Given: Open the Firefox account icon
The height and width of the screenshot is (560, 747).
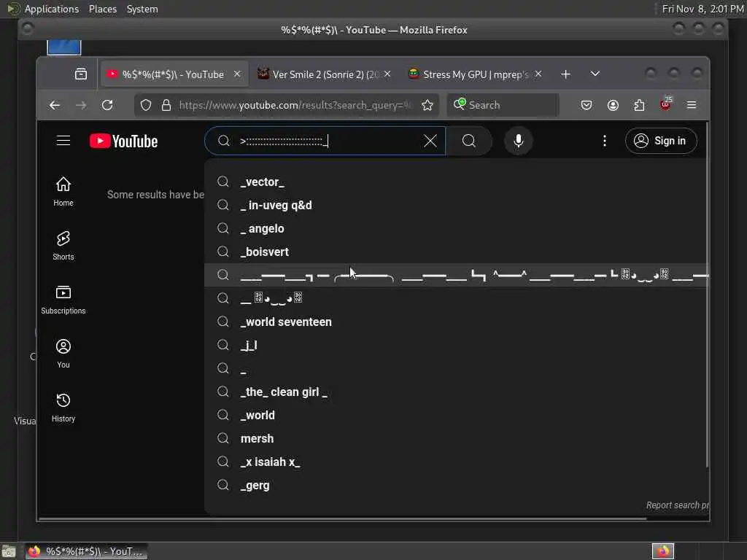Looking at the screenshot, I should click(613, 105).
